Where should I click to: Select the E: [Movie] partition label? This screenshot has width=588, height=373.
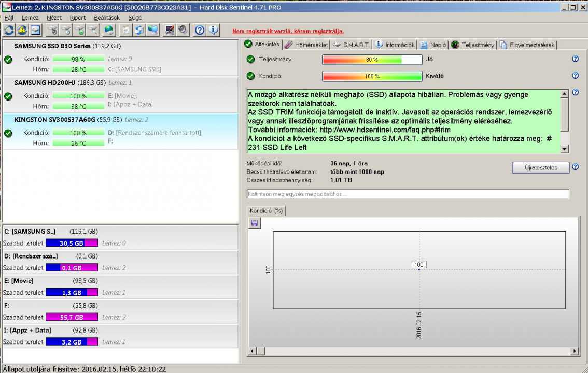point(19,281)
